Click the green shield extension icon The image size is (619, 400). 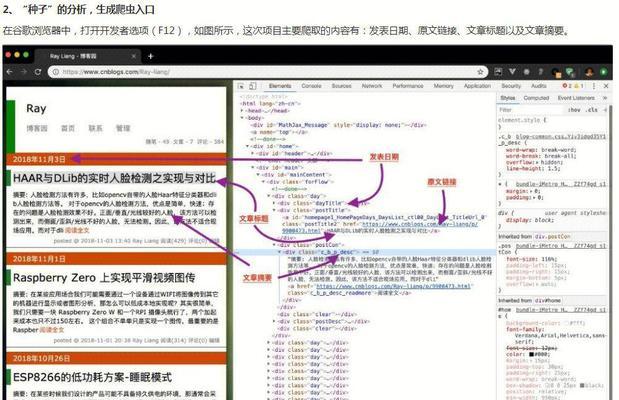click(x=570, y=72)
